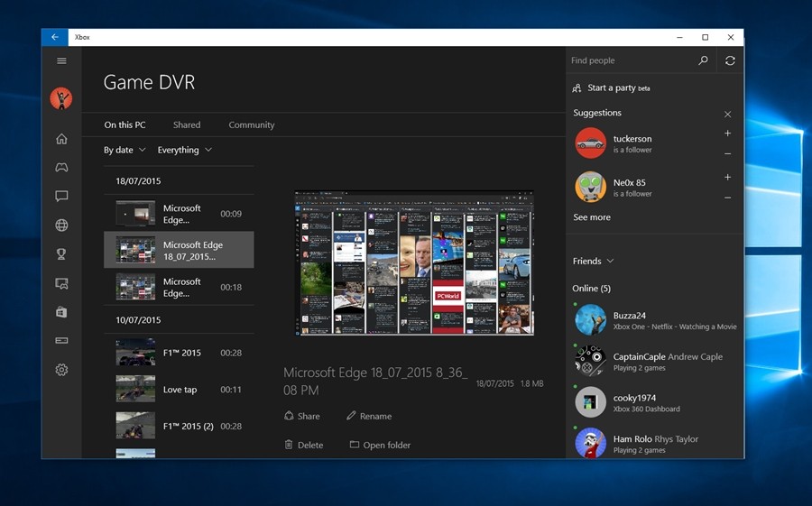Viewport: 812px width, 506px height.
Task: Open Messages in the sidebar
Action: coord(61,197)
